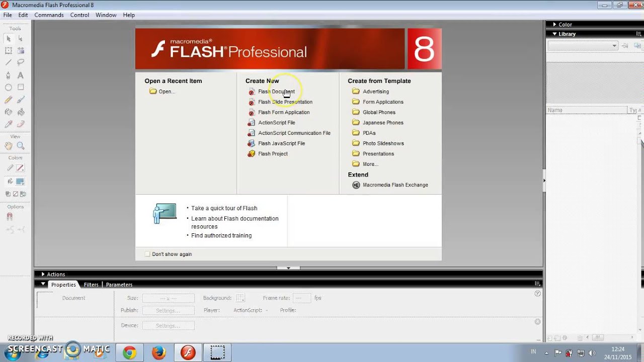
Task: Click Find authorized training link
Action: (x=221, y=235)
